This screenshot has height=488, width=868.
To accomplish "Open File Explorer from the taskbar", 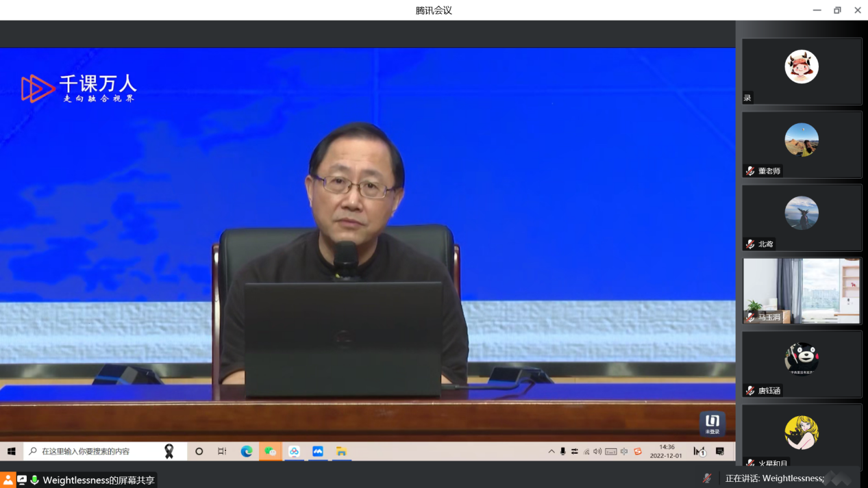I will coord(341,452).
